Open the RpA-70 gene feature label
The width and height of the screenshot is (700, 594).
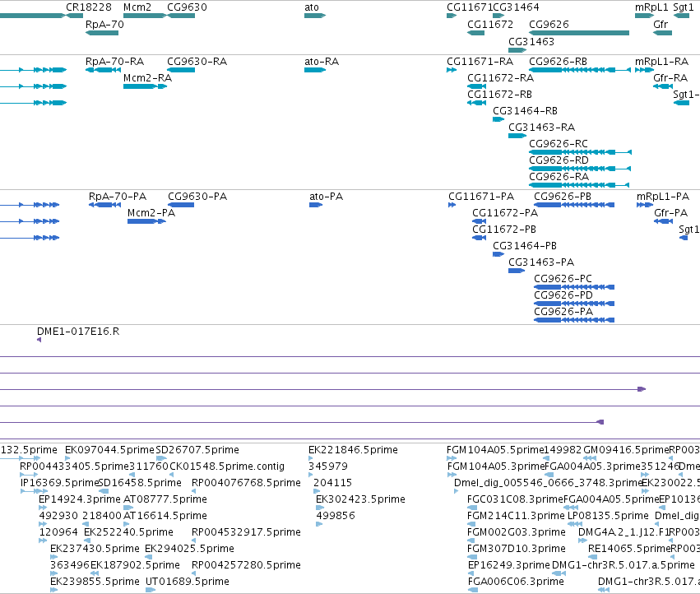pos(104,25)
